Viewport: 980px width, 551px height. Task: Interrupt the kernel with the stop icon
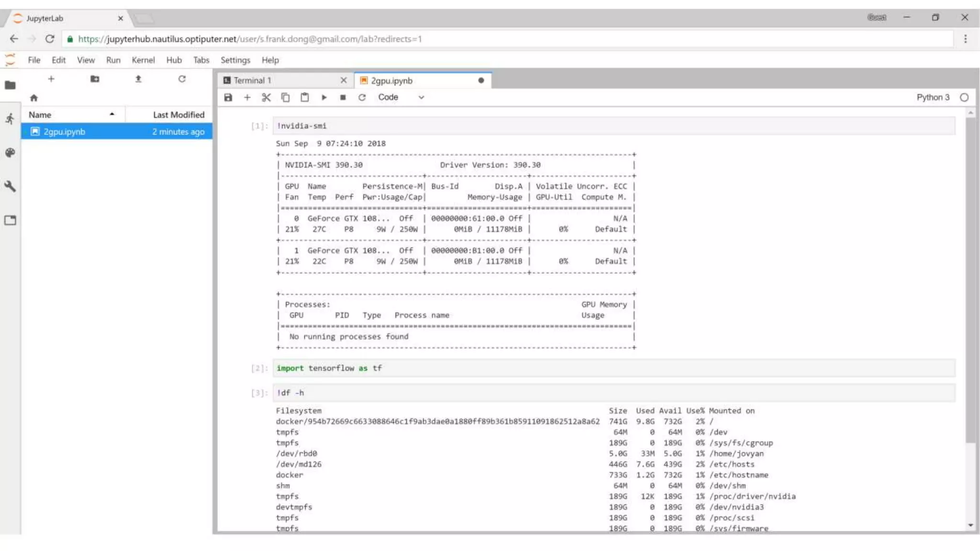tap(343, 98)
